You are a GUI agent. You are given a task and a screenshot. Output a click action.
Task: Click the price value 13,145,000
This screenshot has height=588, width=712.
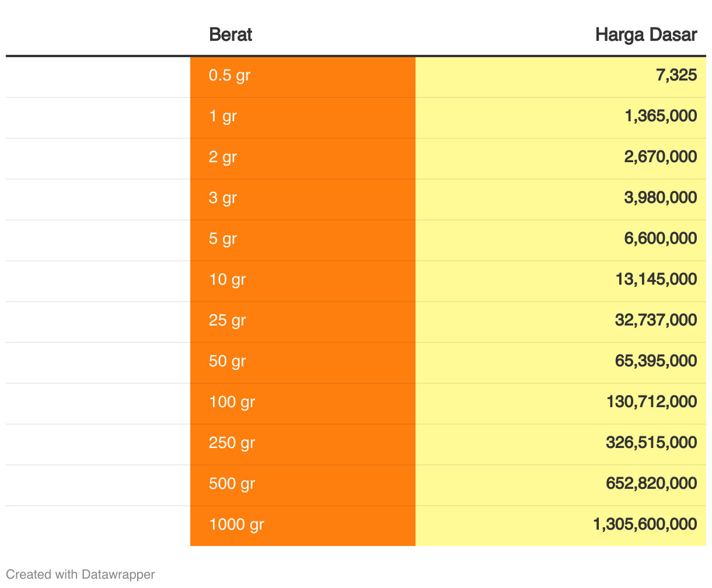point(656,279)
